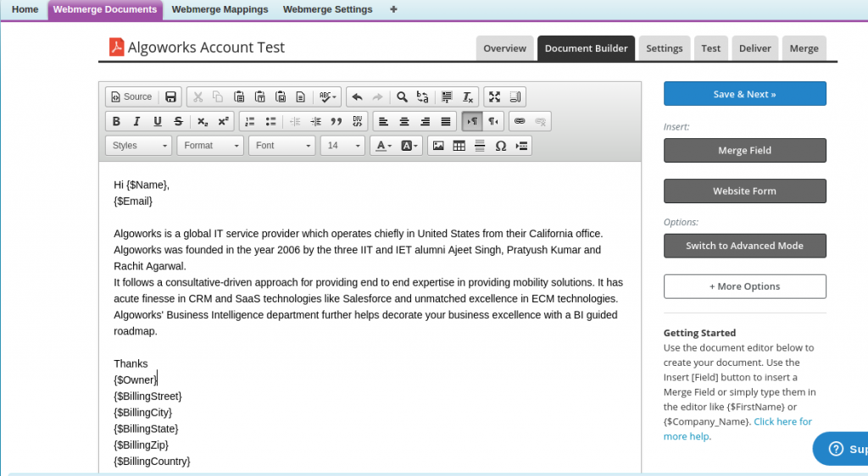This screenshot has width=868, height=476.
Task: Insert an image using image icon
Action: (438, 146)
